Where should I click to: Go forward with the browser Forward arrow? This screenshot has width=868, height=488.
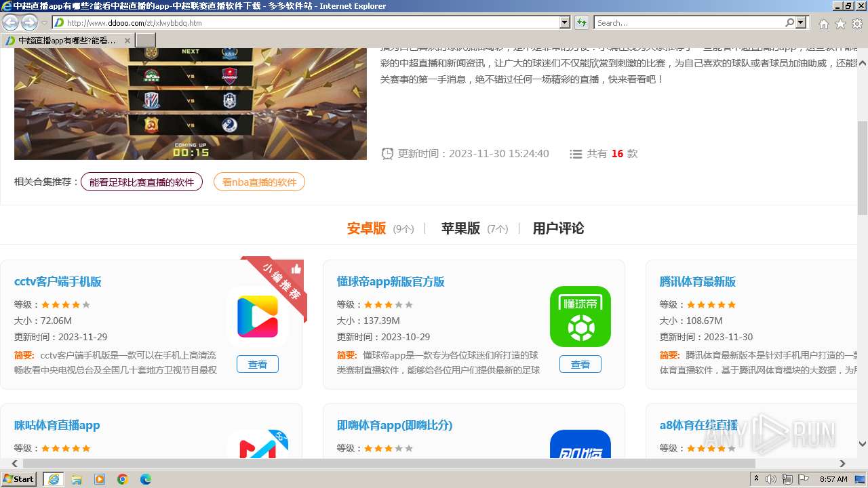coord(29,22)
